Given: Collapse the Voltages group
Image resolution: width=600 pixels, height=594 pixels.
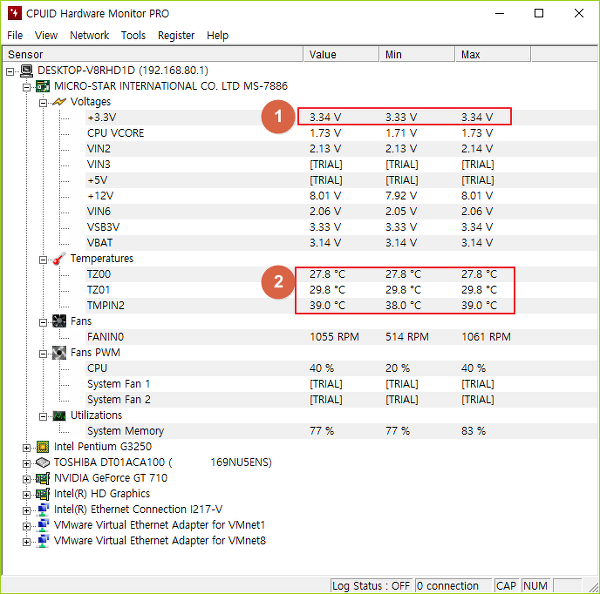Looking at the screenshot, I should 43,103.
